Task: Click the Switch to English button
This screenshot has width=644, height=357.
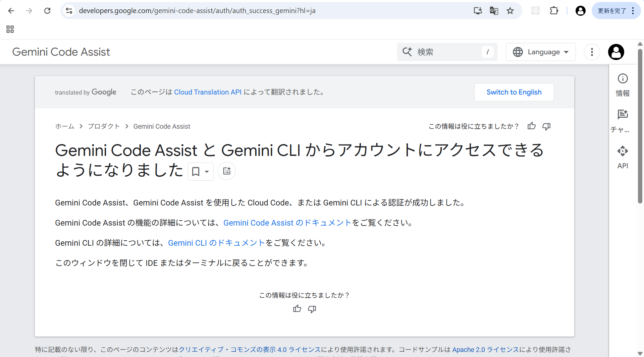Action: click(x=514, y=92)
